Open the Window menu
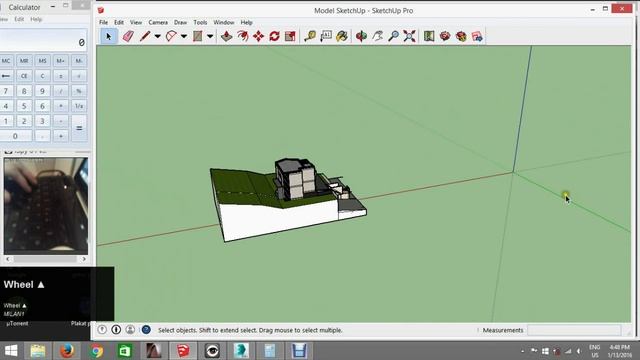 (224, 22)
